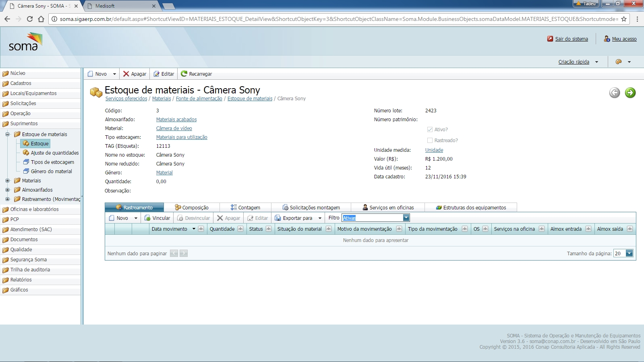The height and width of the screenshot is (362, 644).
Task: Open Materiais para utilização link
Action: (x=182, y=137)
